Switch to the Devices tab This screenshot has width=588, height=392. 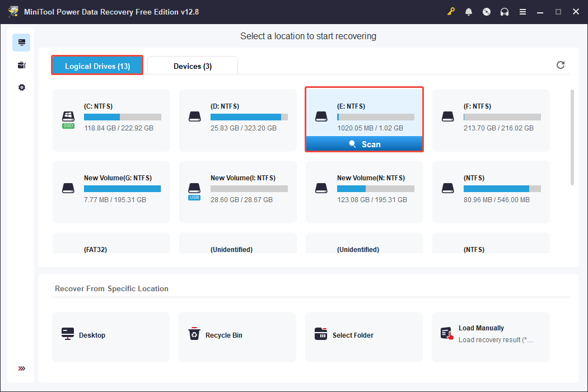(192, 66)
